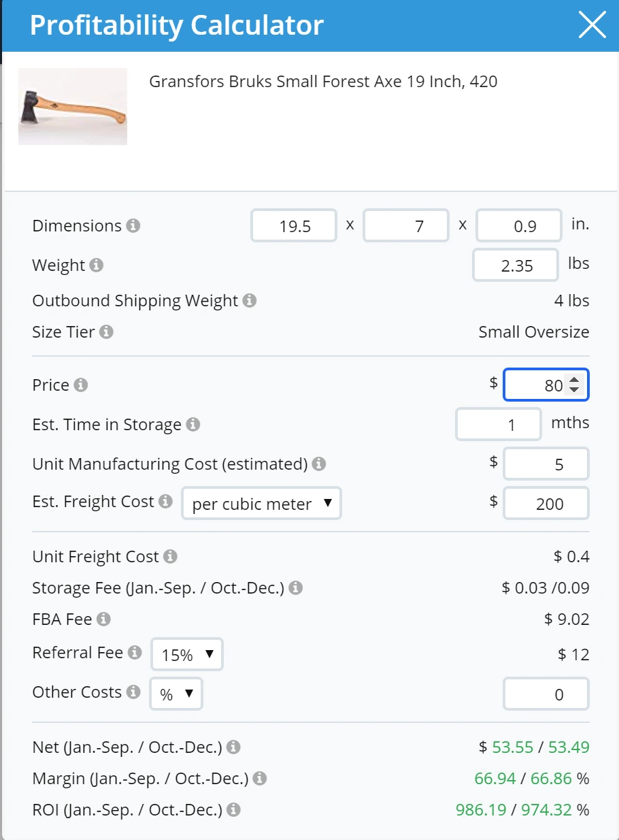Click the Est. Time in Storage info icon
Screen dimensions: 619x840
coord(193,425)
